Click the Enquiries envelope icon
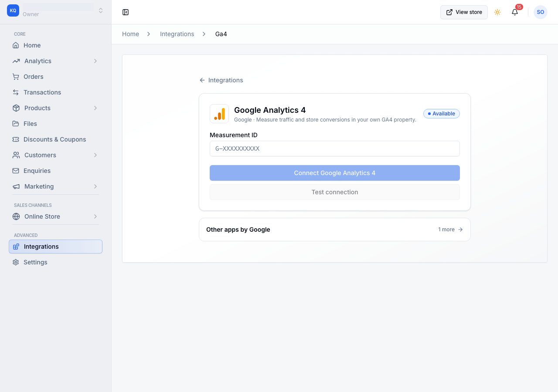Viewport: 558px width, 392px height. pos(16,171)
